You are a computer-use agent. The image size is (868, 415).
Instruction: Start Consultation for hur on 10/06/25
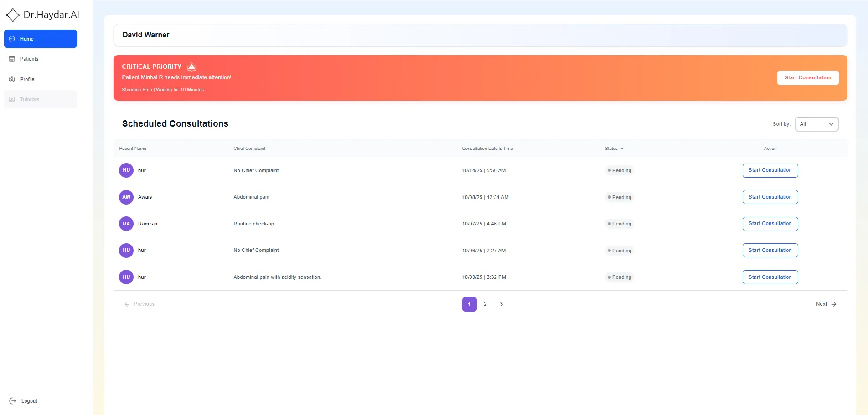[770, 251]
